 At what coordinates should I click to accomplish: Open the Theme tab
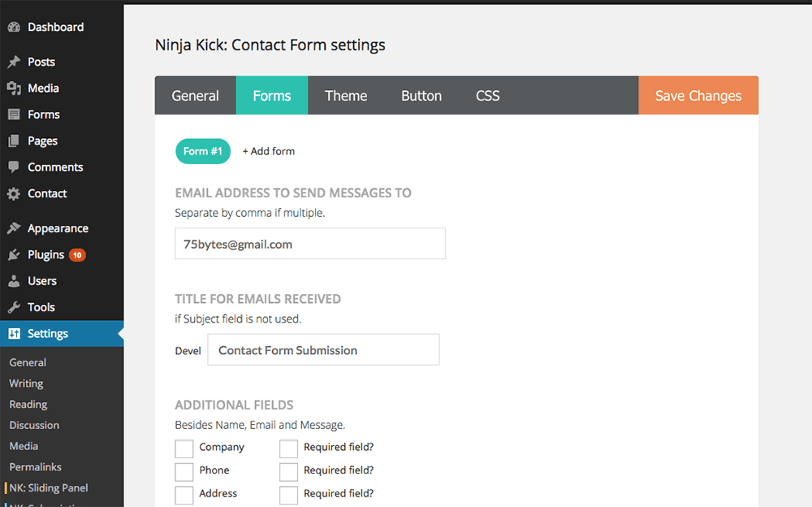pos(346,95)
